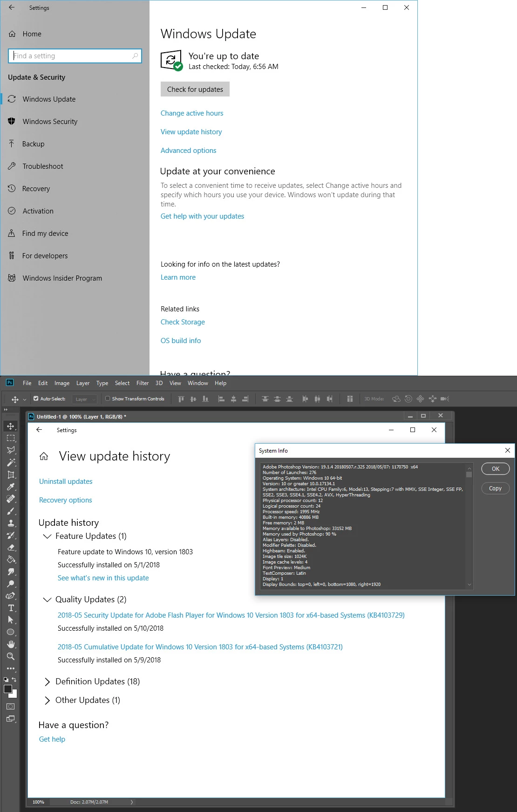Select the Paint Bucket tool

click(11, 559)
